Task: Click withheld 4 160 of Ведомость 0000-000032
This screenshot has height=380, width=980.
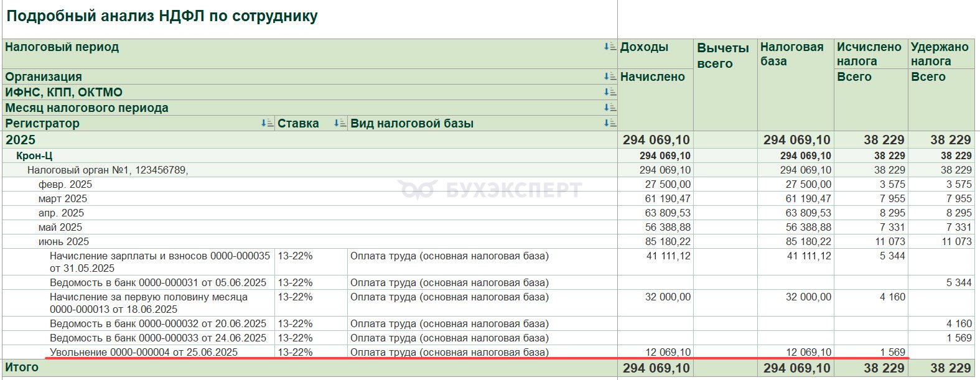Action: click(959, 323)
